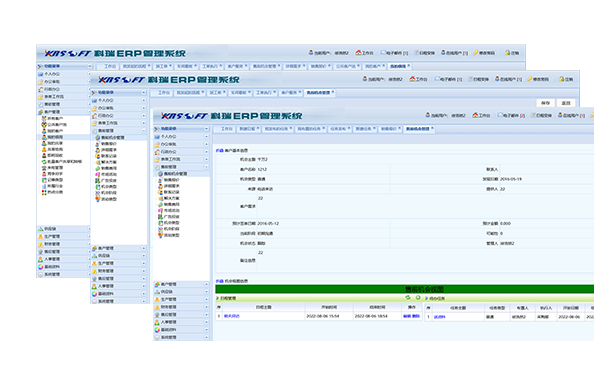The height and width of the screenshot is (372, 594).
Task: Click 销售费用 icon in front window tree
Action: click(160, 204)
